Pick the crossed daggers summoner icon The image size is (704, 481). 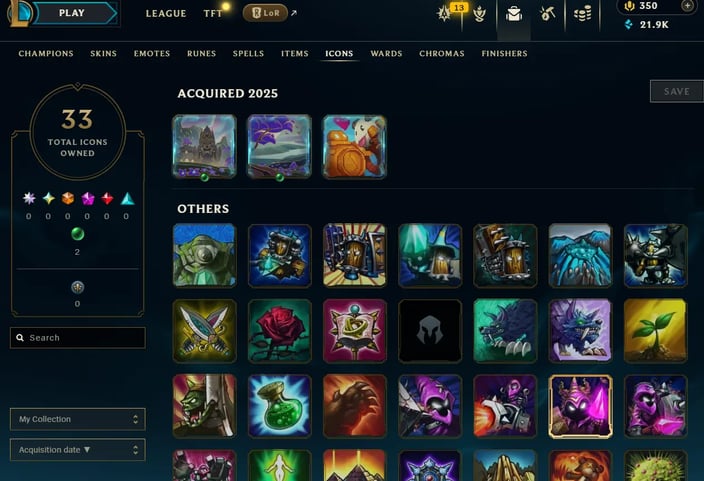click(204, 331)
